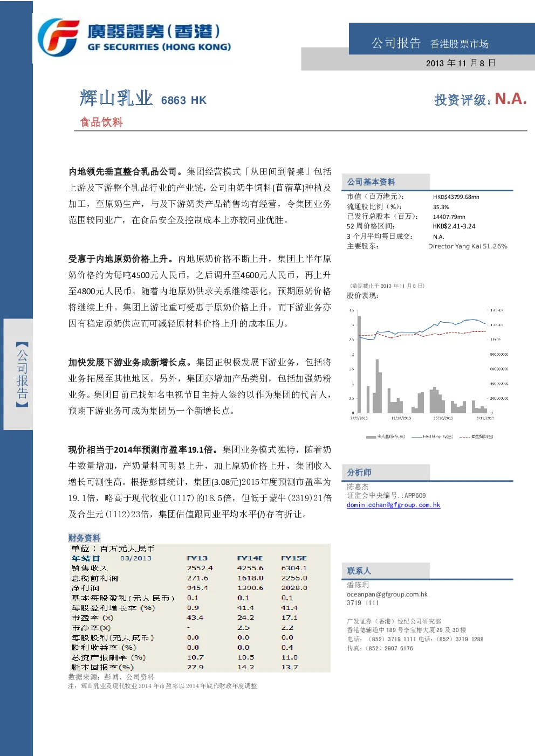Click the '香港股票市场' header text
535x756 pixels.
coord(459,44)
